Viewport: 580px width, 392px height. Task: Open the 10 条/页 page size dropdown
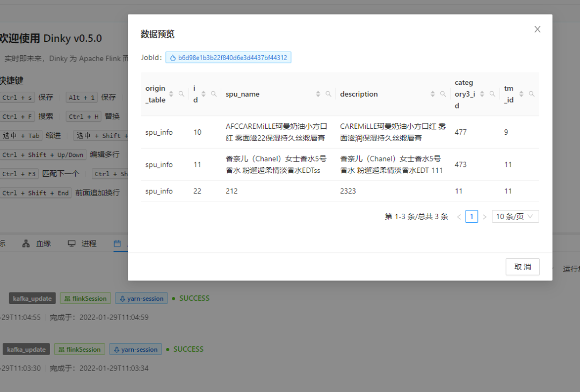tap(515, 216)
